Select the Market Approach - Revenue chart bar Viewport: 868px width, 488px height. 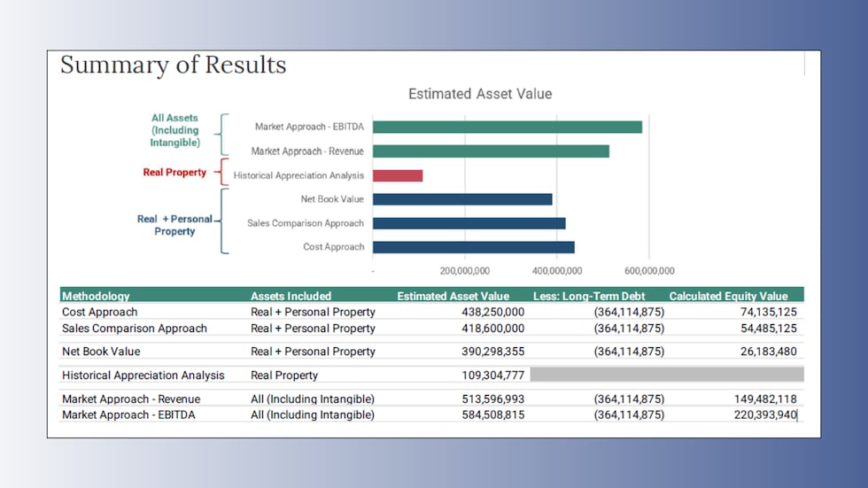point(491,151)
